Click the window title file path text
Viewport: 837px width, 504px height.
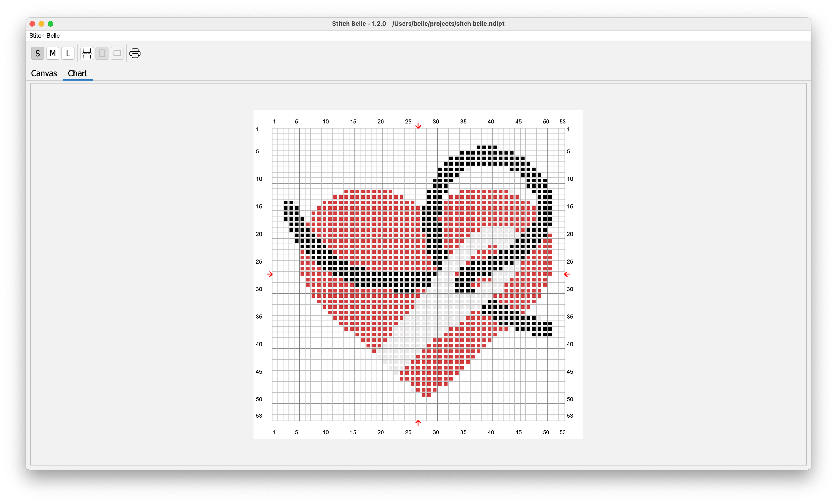click(448, 24)
